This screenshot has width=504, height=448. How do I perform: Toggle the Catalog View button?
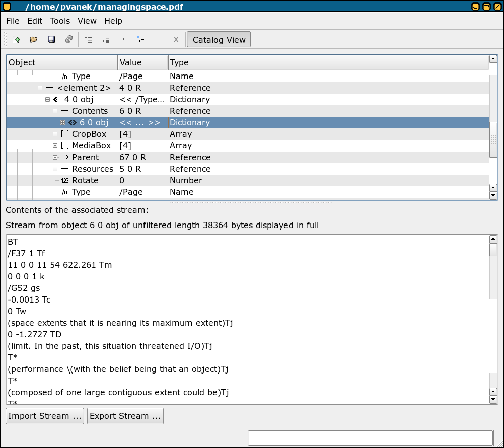tap(219, 40)
